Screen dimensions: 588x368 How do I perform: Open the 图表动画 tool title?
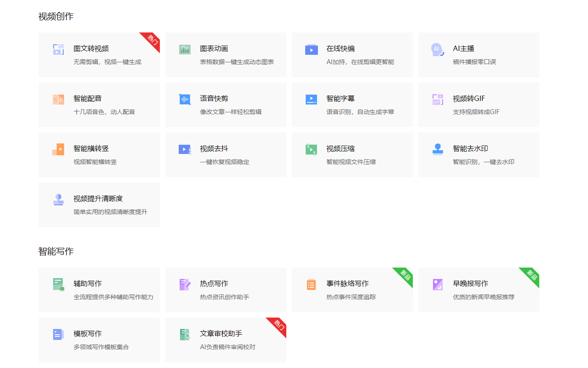(214, 49)
